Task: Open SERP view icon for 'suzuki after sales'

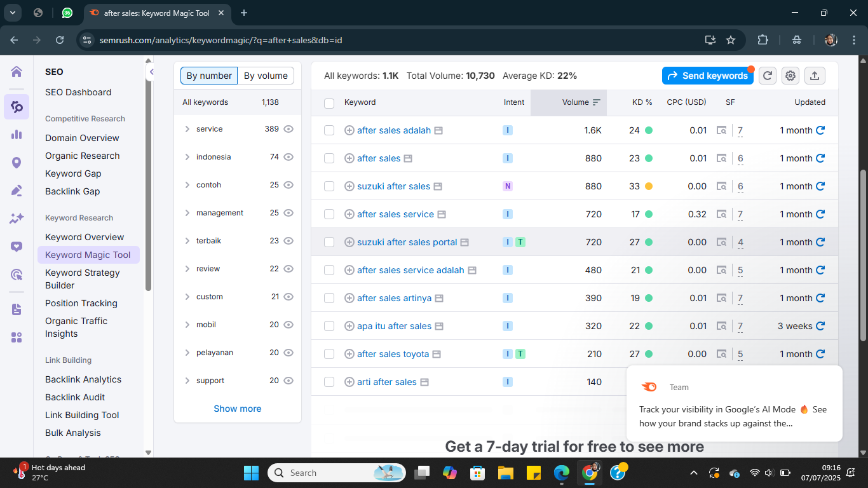Action: (x=721, y=186)
